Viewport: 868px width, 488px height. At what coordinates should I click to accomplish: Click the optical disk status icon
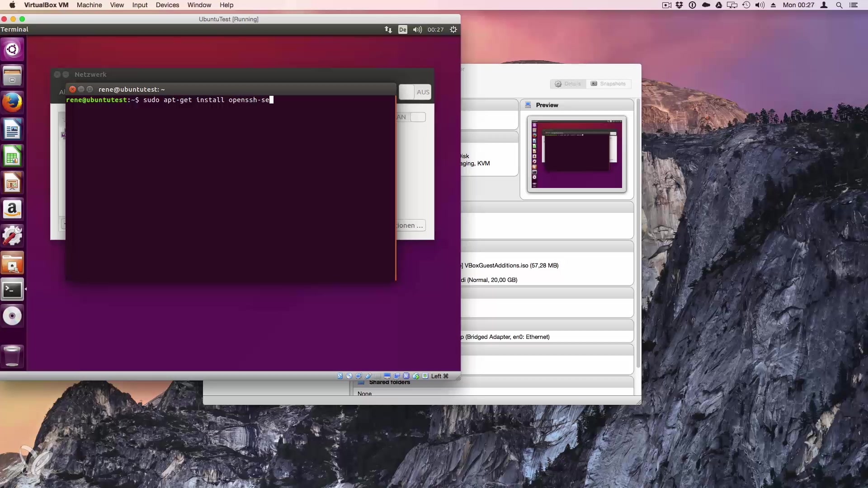tap(349, 376)
